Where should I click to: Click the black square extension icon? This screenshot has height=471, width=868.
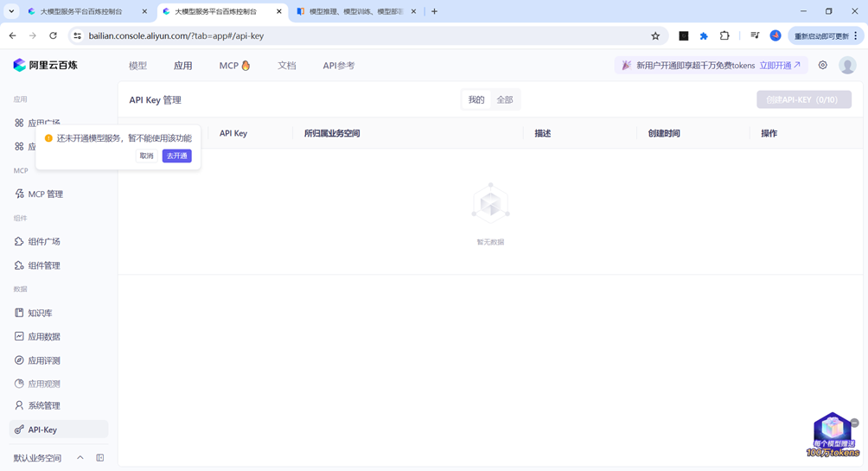(684, 36)
